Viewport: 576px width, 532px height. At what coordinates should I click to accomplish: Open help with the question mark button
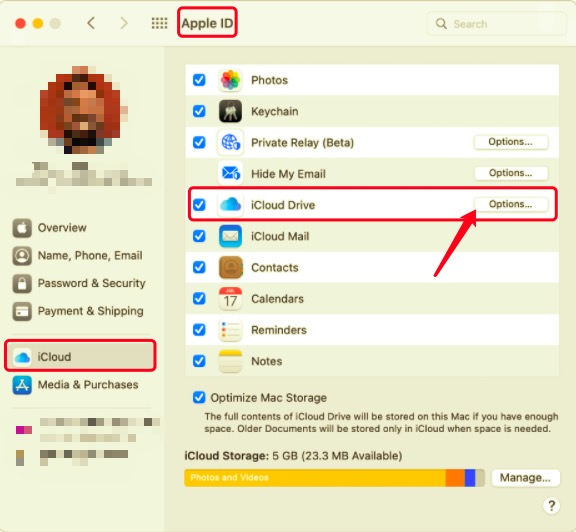(551, 506)
